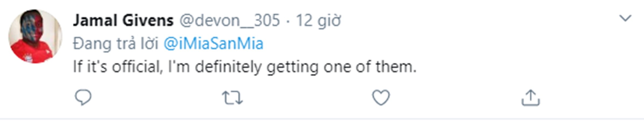Open the tweet's "12 giờ" timestamp
This screenshot has width=644, height=121.
318,20
